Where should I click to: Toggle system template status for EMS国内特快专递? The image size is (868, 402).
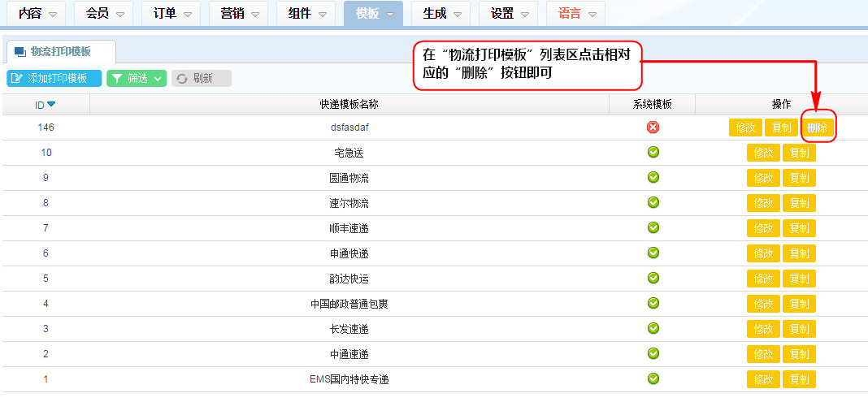click(x=653, y=378)
